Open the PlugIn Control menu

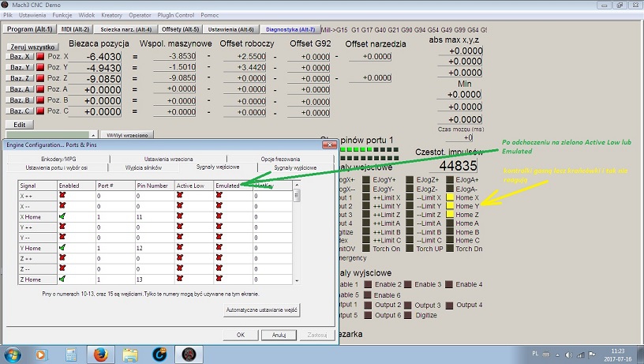176,15
